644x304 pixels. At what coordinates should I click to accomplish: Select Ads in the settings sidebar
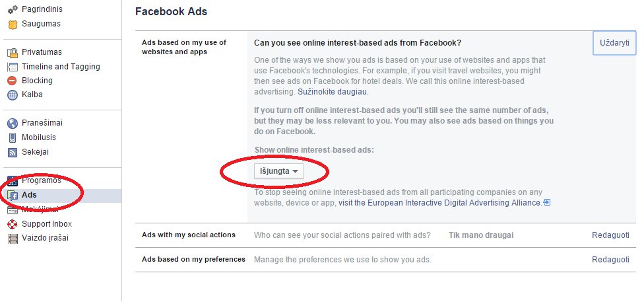[63, 196]
